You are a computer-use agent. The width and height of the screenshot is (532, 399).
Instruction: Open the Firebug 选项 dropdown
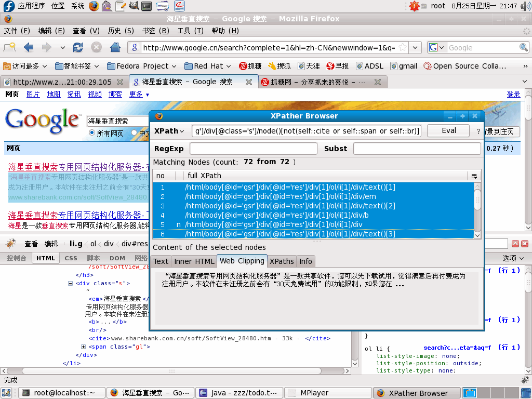tap(513, 259)
